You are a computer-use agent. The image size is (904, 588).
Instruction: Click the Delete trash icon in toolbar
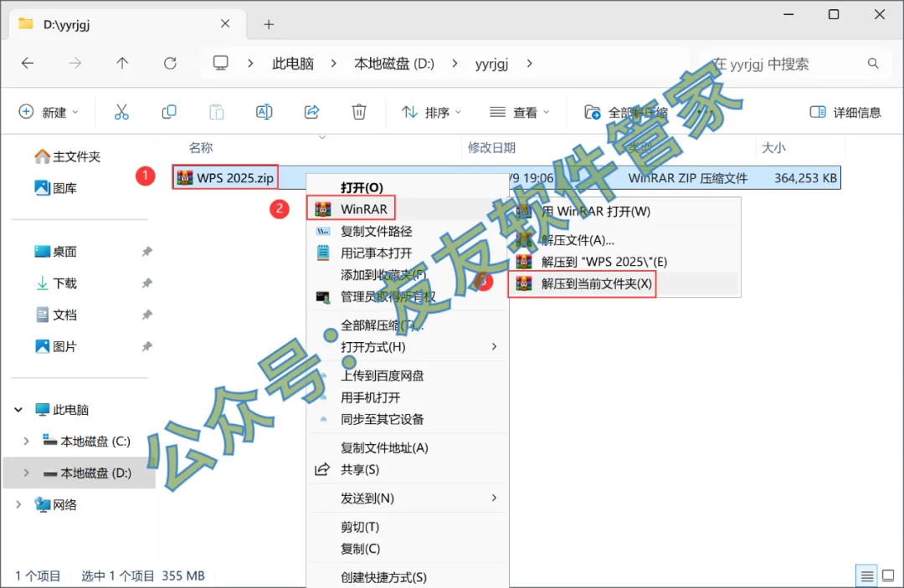tap(358, 112)
